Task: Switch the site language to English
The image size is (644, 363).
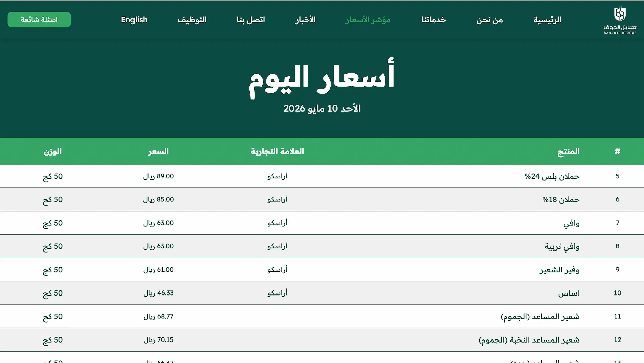Action: pyautogui.click(x=134, y=20)
